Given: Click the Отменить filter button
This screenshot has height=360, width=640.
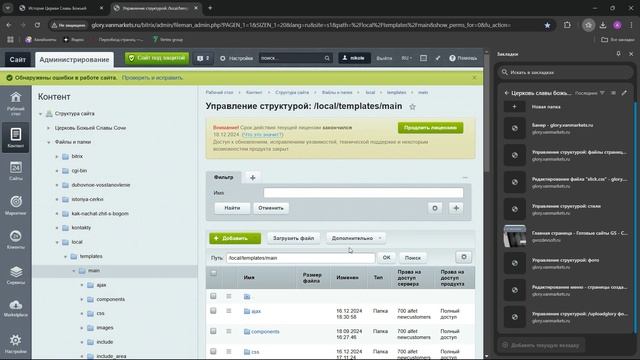Looking at the screenshot, I should (x=271, y=208).
